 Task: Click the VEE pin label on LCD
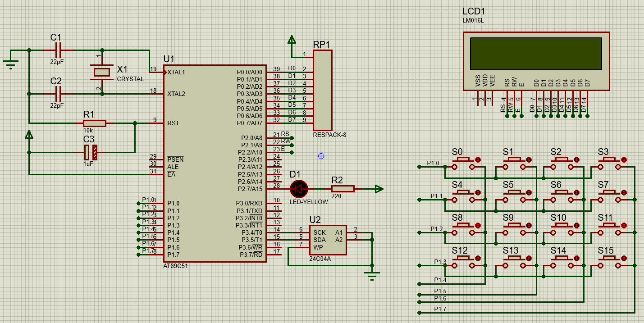492,81
